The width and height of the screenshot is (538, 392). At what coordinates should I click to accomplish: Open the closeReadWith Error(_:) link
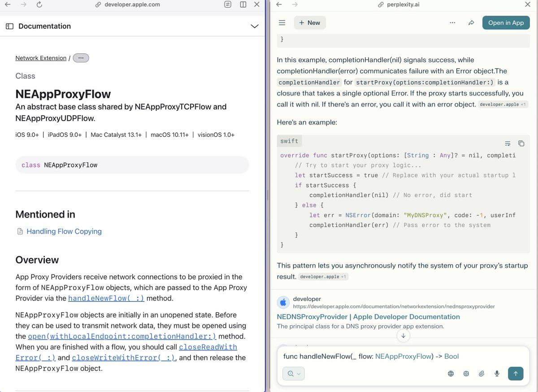coord(208,347)
